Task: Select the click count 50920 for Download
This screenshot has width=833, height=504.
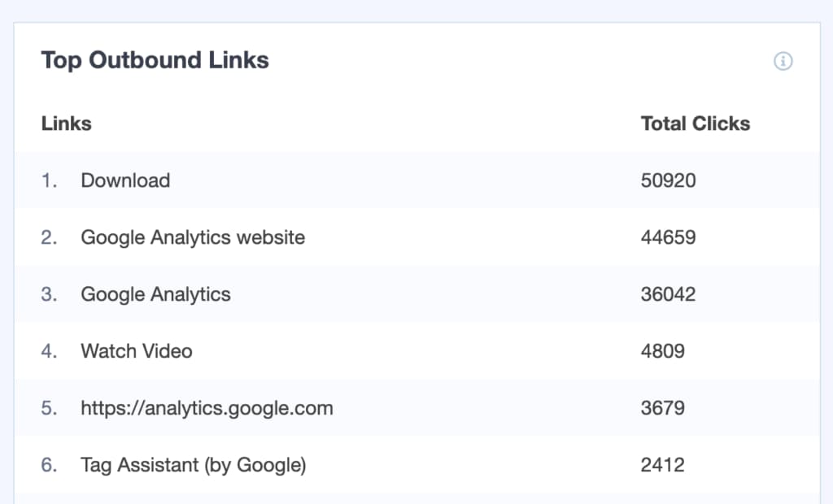Action: point(669,180)
